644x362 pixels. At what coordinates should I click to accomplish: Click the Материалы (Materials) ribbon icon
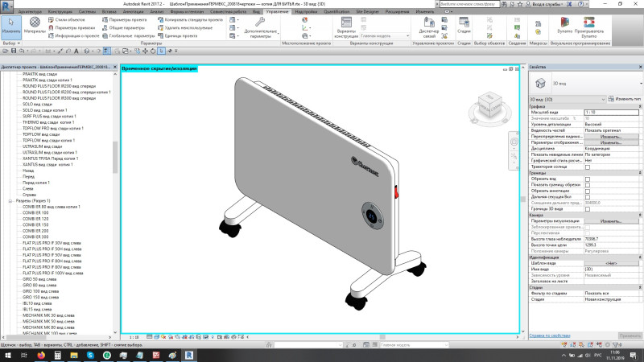(x=35, y=29)
